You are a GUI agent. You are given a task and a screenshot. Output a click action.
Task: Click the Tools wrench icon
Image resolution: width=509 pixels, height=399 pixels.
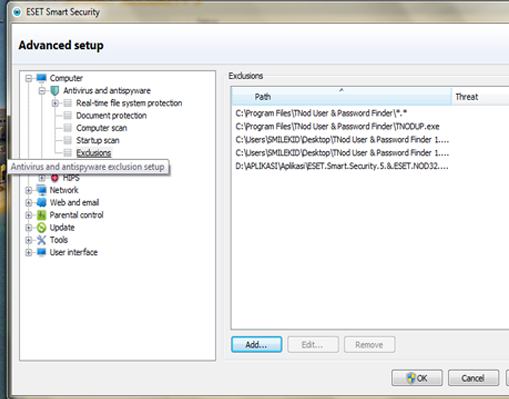pos(41,240)
